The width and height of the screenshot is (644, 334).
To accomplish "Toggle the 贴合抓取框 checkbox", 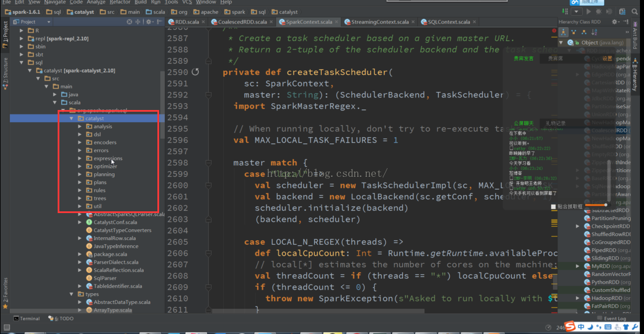I will 553,206.
